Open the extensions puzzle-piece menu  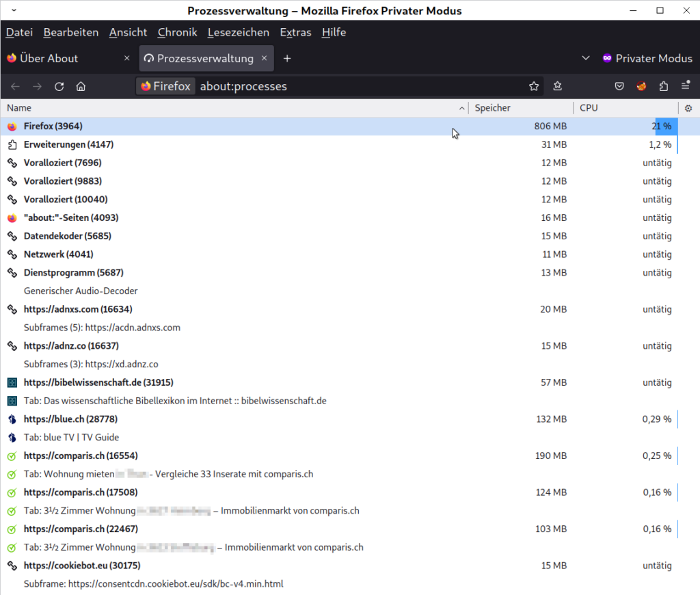point(663,86)
